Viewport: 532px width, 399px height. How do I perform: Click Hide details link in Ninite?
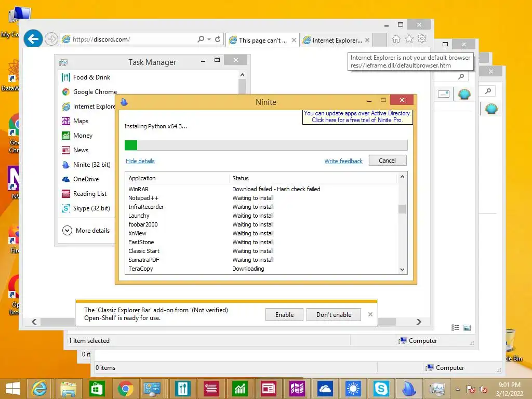[x=140, y=161]
